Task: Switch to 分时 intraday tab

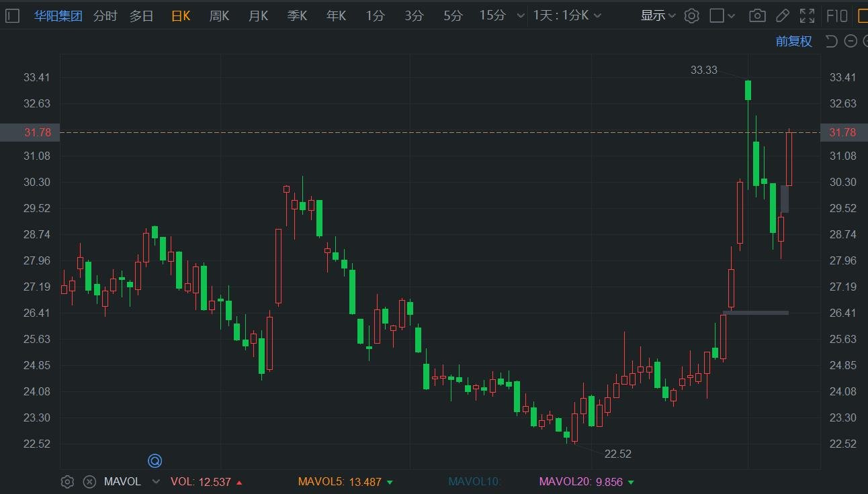Action: (x=105, y=16)
